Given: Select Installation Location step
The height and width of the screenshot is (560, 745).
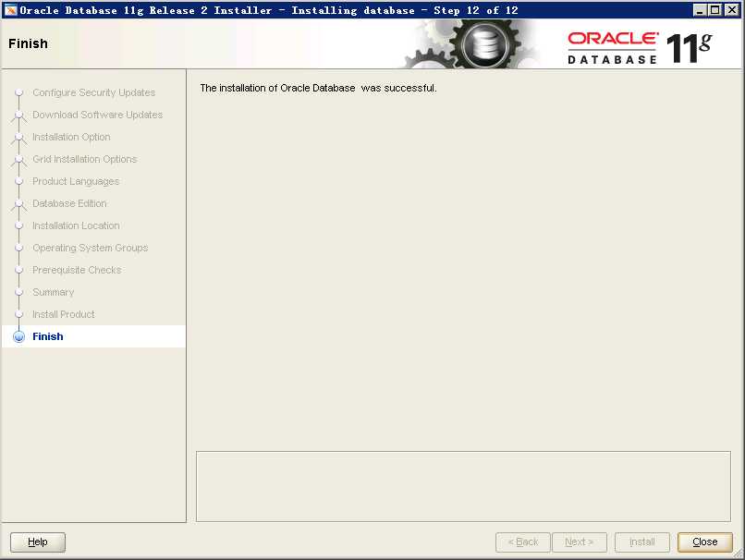Looking at the screenshot, I should (x=76, y=225).
